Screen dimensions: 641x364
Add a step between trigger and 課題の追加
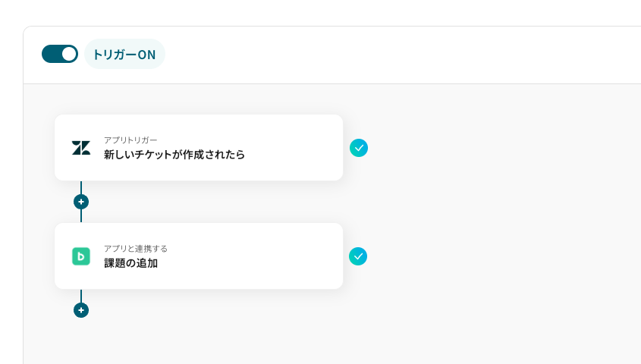coord(81,202)
